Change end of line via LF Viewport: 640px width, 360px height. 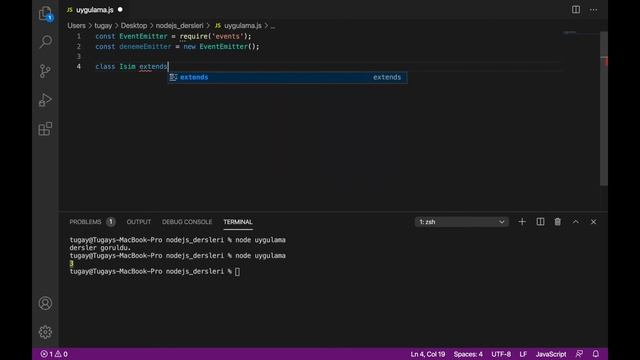tap(523, 354)
